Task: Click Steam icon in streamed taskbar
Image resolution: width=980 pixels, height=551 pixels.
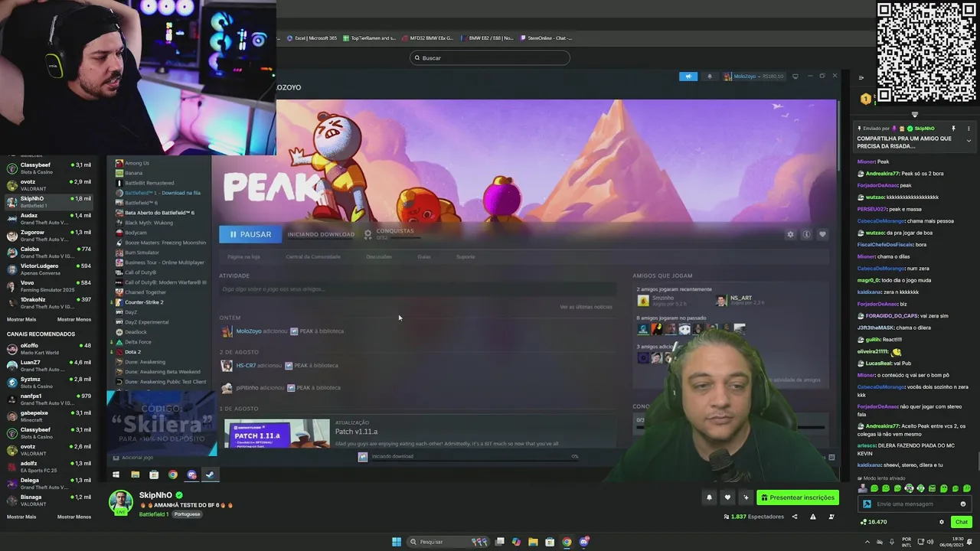Action: [210, 474]
